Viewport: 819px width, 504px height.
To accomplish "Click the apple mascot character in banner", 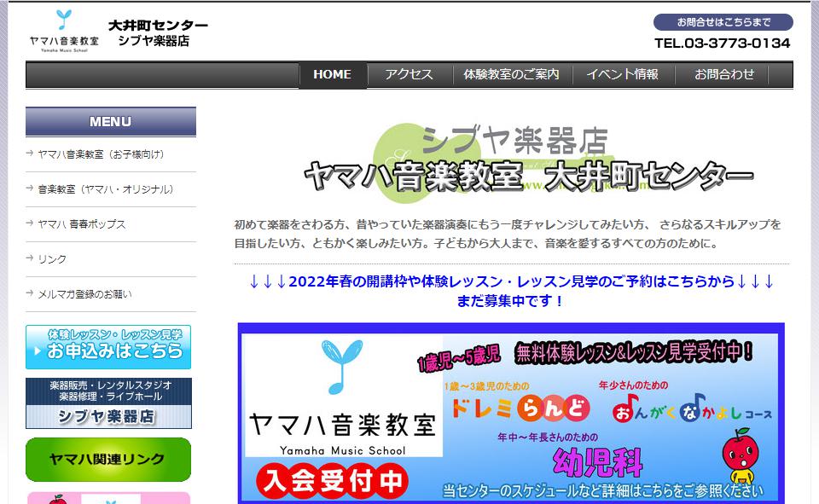I will click(738, 457).
